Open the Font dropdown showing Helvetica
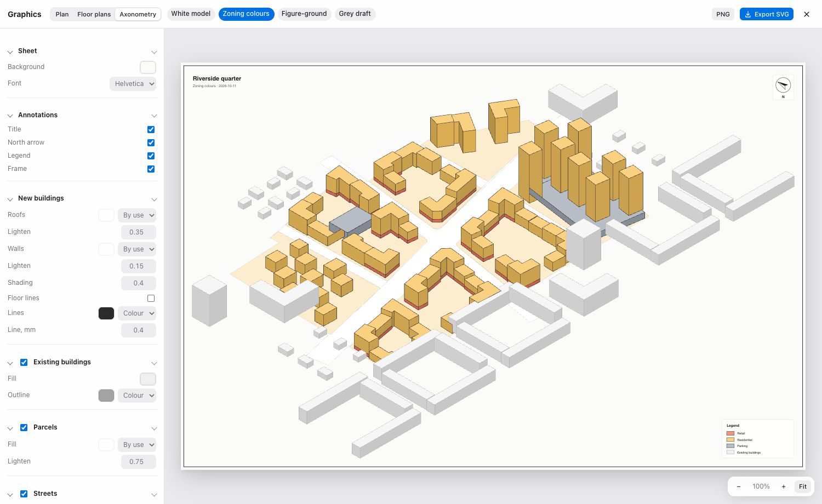 pyautogui.click(x=133, y=84)
